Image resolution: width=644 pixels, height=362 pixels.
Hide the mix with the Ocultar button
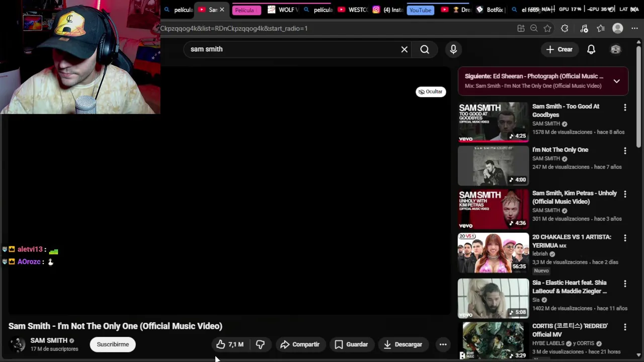tap(431, 92)
